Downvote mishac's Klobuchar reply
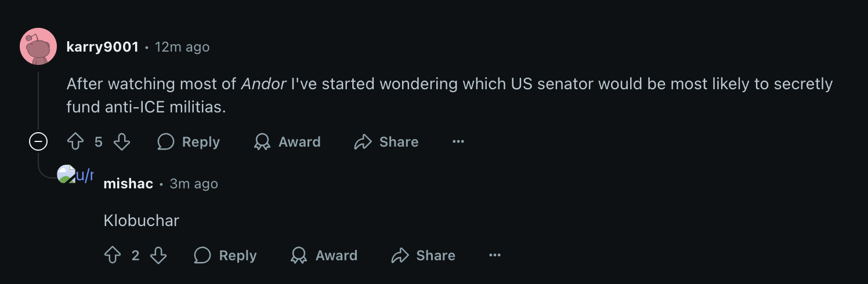The image size is (868, 284). click(x=158, y=256)
